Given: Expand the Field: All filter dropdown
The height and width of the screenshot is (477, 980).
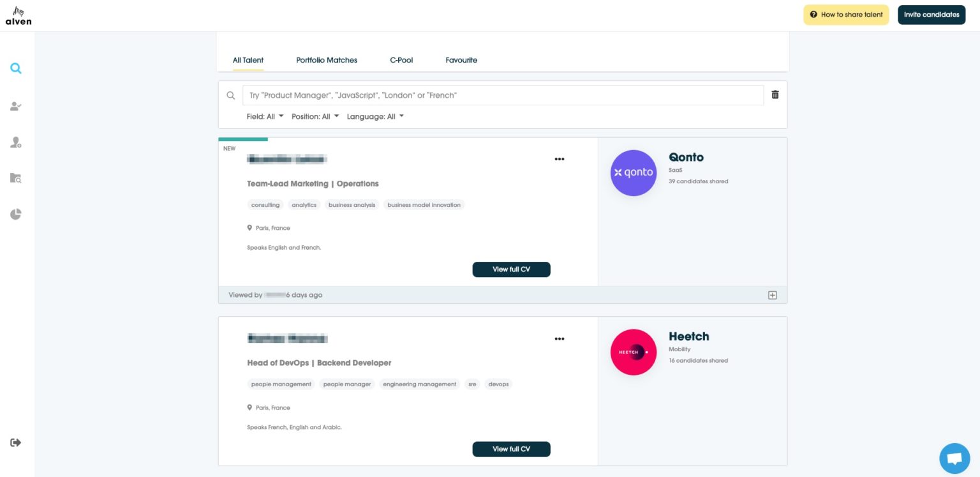Looking at the screenshot, I should (265, 116).
